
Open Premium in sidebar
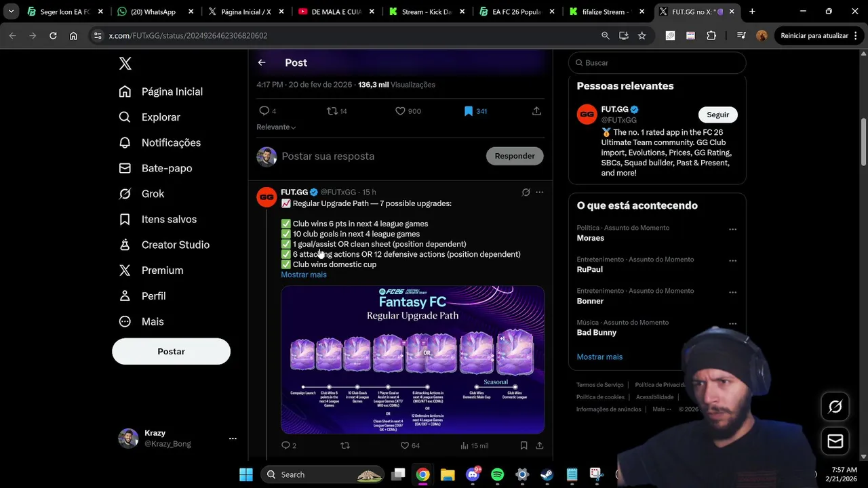click(151, 270)
